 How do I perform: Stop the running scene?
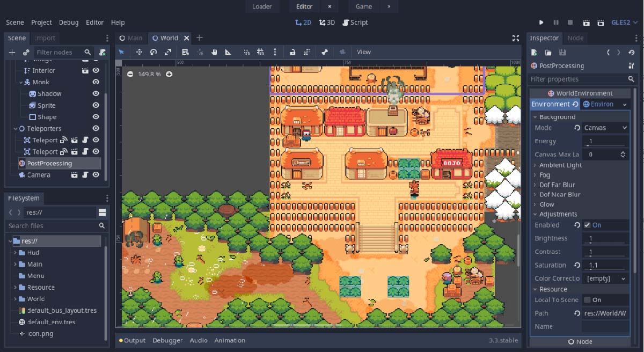(x=570, y=23)
